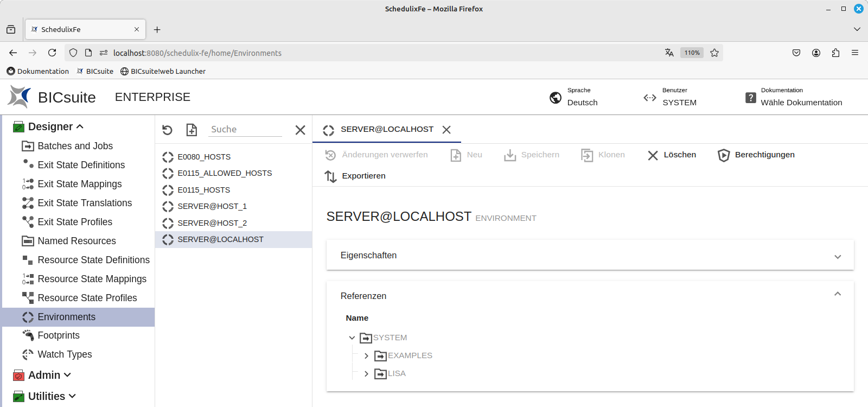Select E0115_ALLOWED_HOSTS in the environment list
The width and height of the screenshot is (868, 407).
225,173
